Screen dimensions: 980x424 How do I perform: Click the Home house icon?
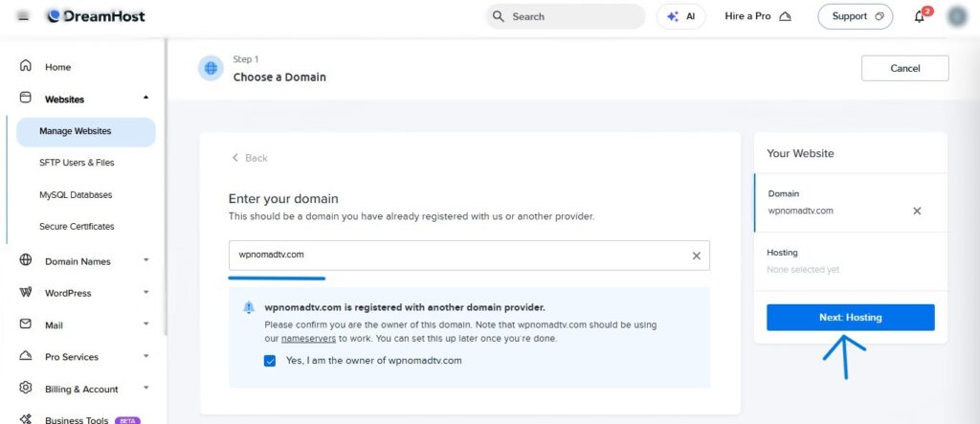26,66
